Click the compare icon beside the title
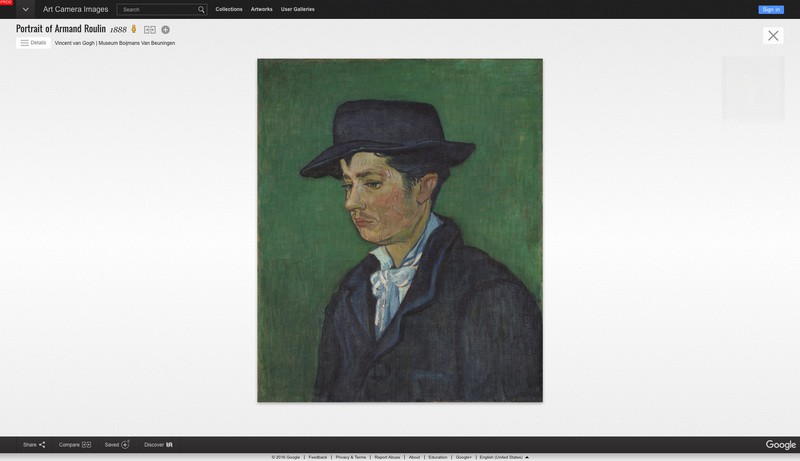 (150, 30)
